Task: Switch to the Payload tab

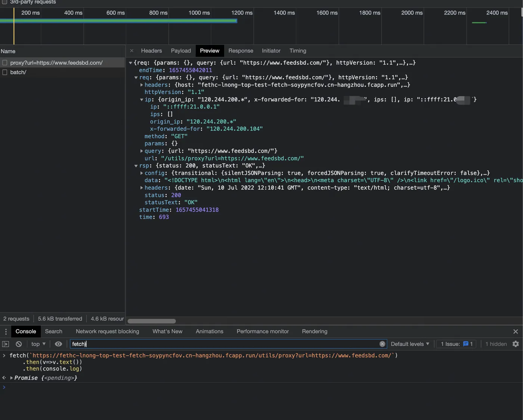Action: (x=181, y=51)
